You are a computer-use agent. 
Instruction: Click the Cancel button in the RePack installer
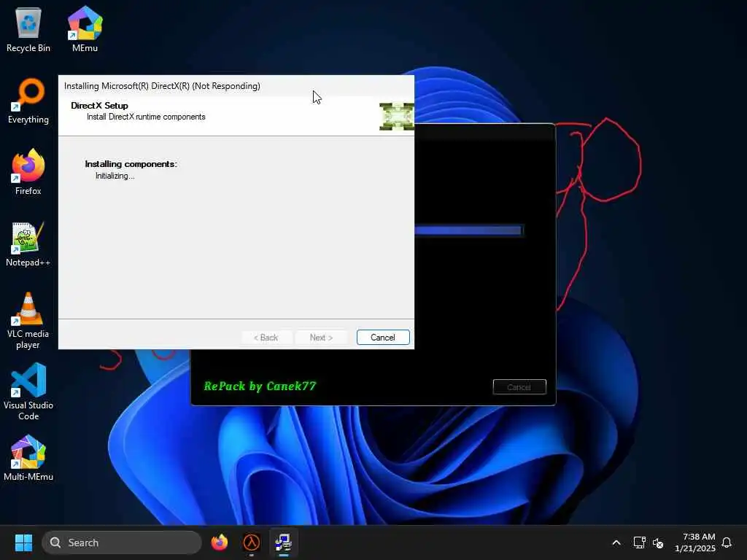(519, 387)
